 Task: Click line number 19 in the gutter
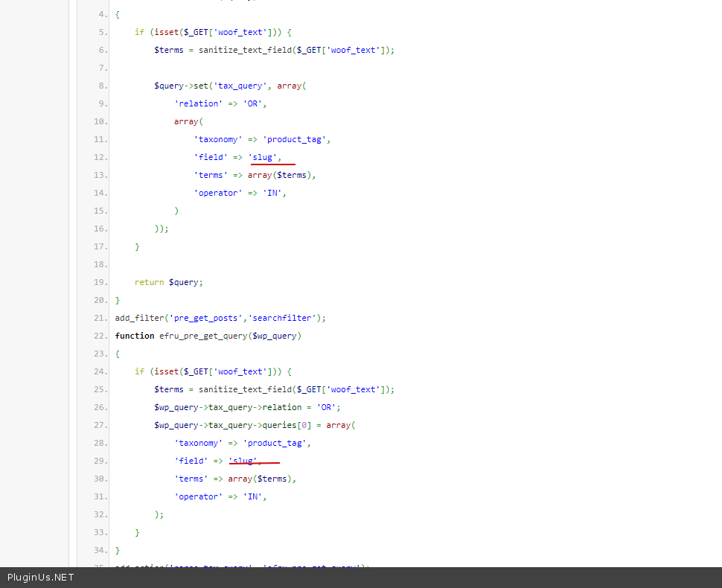pos(100,282)
